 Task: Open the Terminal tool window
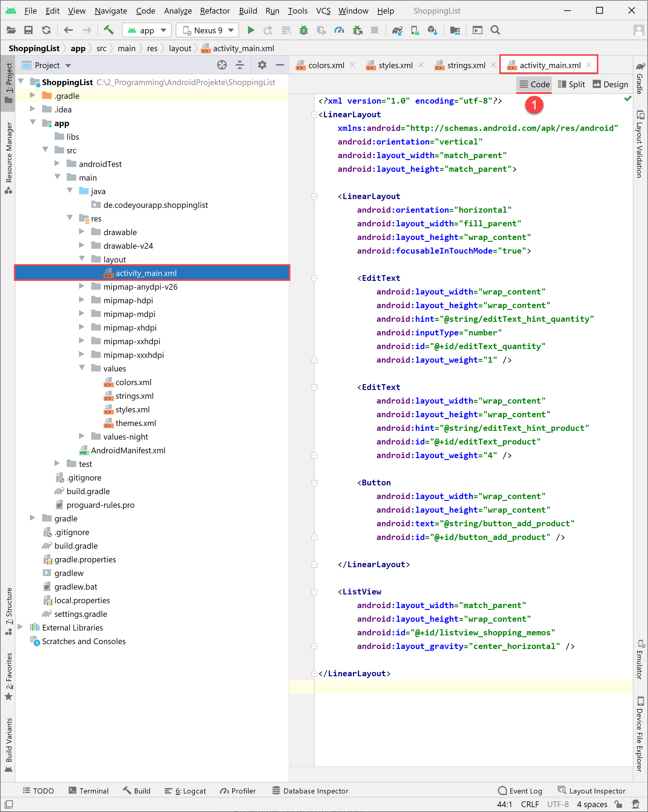tap(89, 790)
